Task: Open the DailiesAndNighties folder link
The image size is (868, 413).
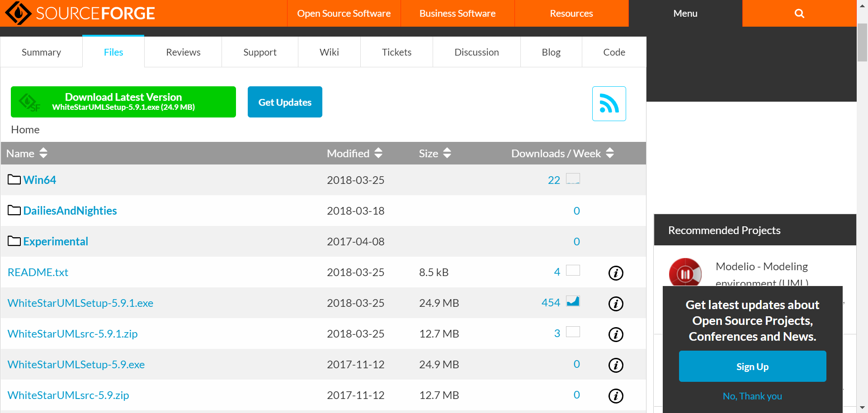Action: click(x=70, y=211)
